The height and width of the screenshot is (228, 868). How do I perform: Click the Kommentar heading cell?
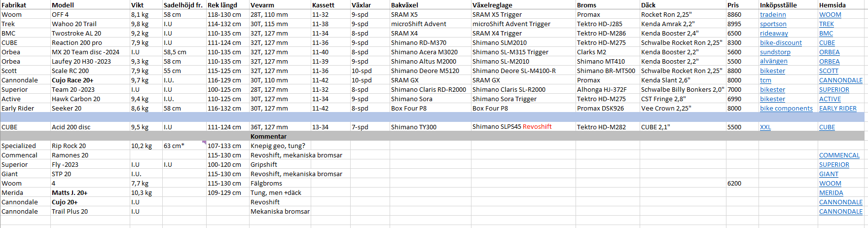pyautogui.click(x=268, y=137)
